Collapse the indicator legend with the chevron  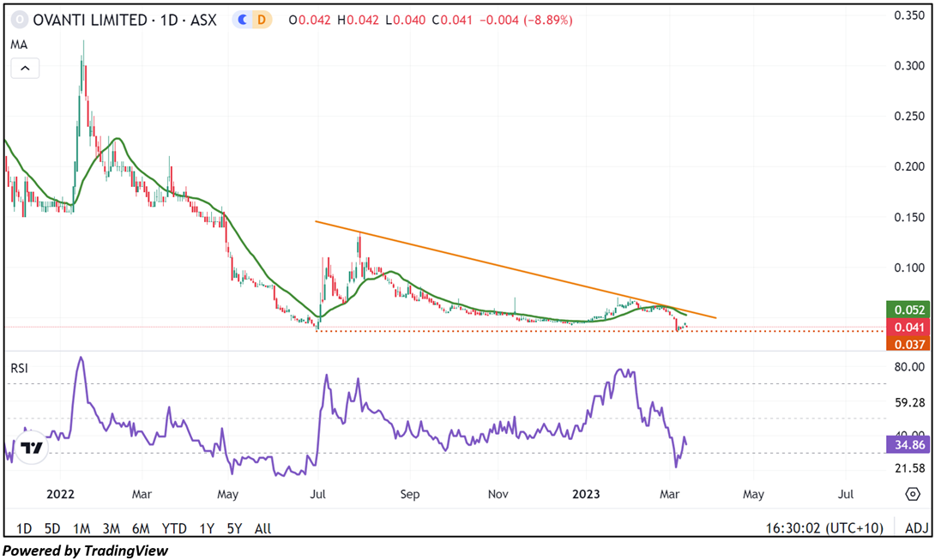25,68
